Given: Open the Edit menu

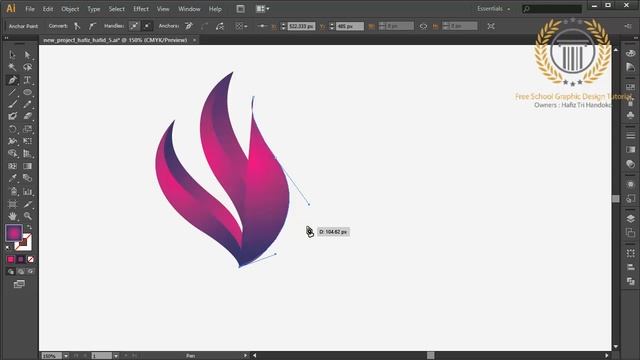Looking at the screenshot, I should tap(48, 9).
